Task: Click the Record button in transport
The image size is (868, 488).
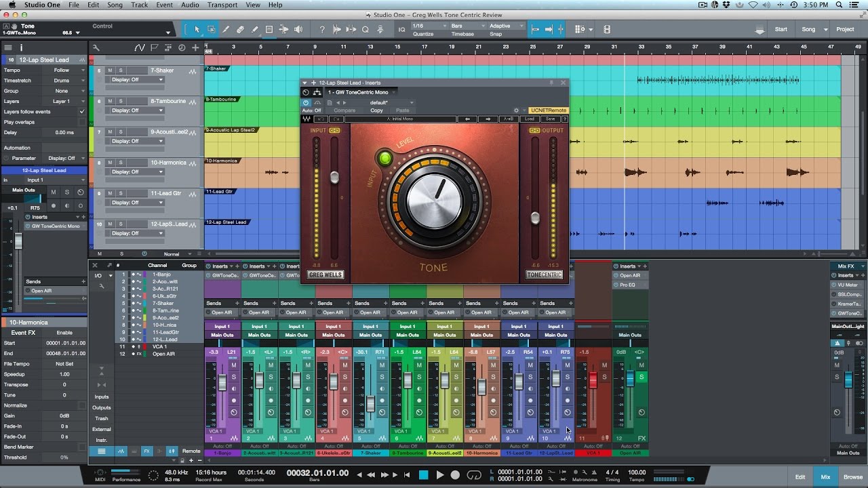Action: coord(455,475)
